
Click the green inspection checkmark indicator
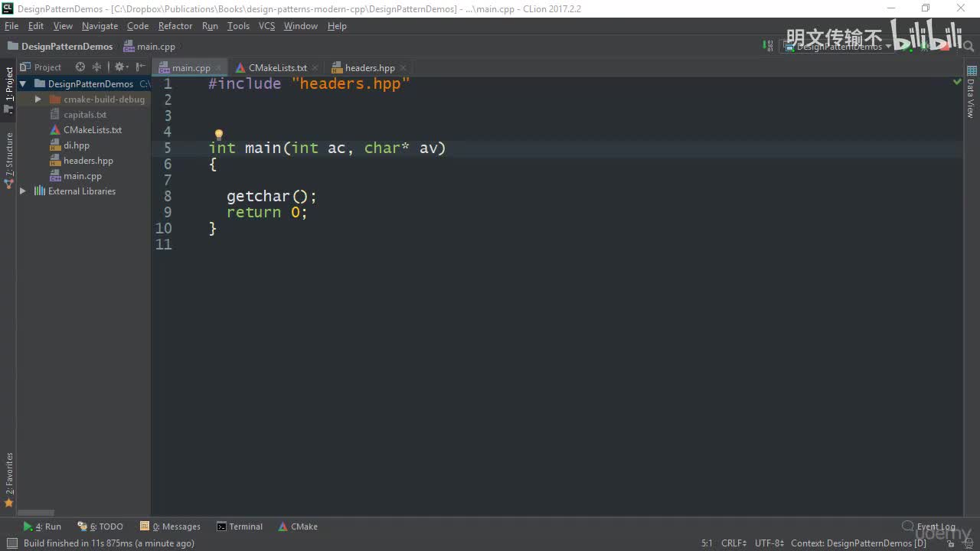[x=957, y=82]
